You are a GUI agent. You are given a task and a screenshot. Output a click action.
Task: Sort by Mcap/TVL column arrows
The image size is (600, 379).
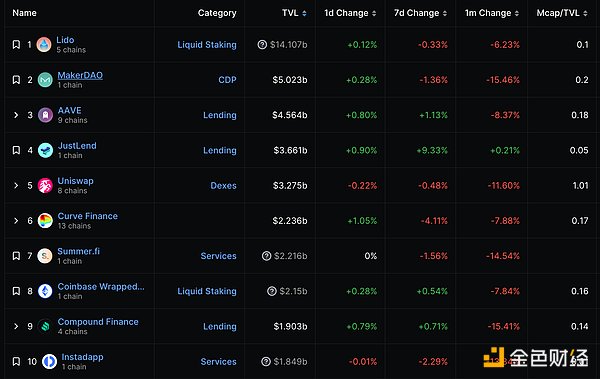(x=585, y=13)
